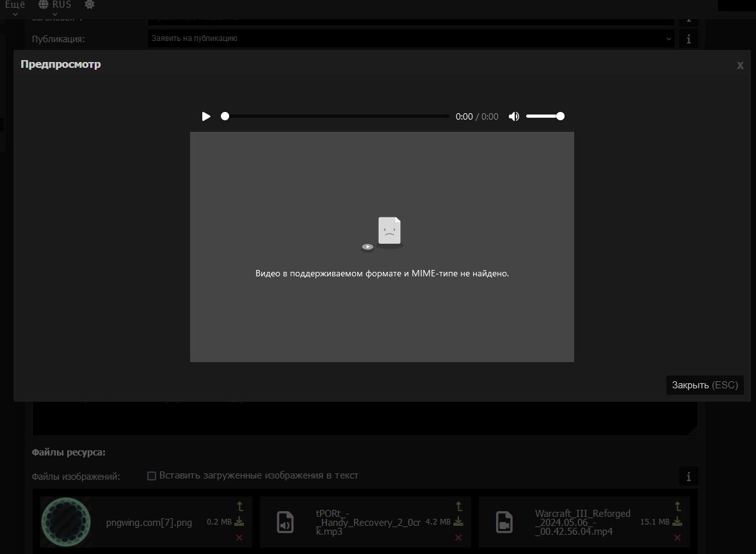Open the gear settings icon in top bar
Viewport: 756px width, 554px height.
(x=89, y=5)
